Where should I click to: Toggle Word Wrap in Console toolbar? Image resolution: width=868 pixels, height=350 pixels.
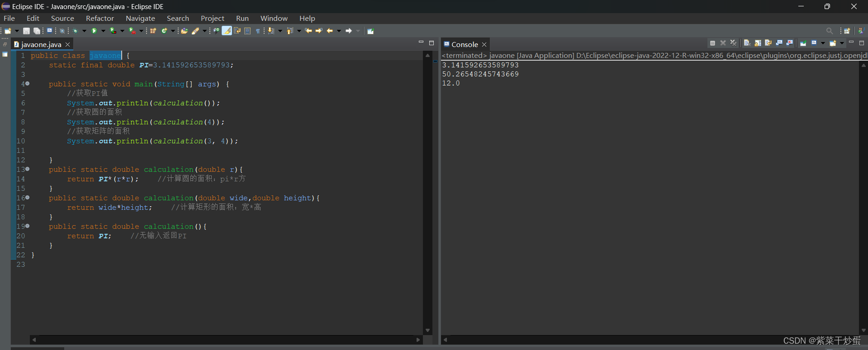(768, 43)
